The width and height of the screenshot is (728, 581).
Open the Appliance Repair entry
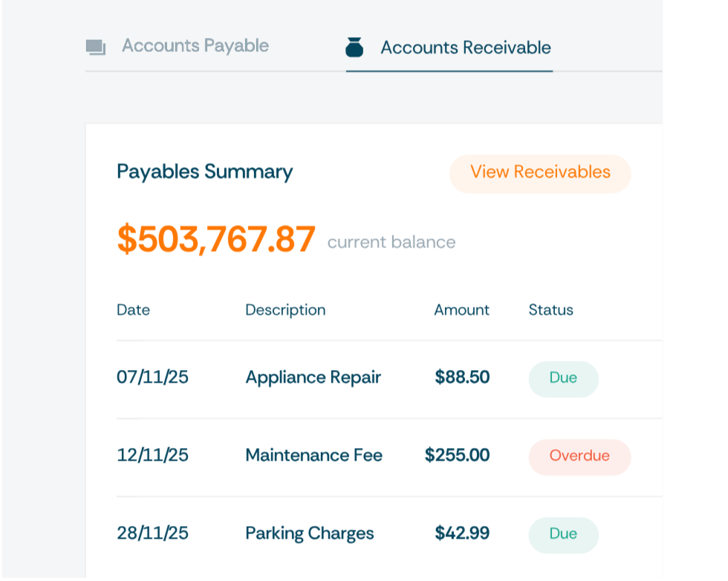point(313,378)
